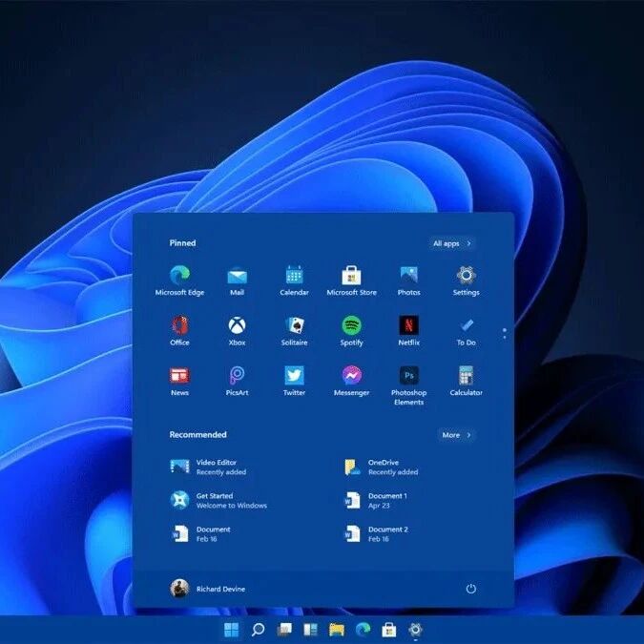Expand the All apps list
644x644 pixels.
[452, 243]
